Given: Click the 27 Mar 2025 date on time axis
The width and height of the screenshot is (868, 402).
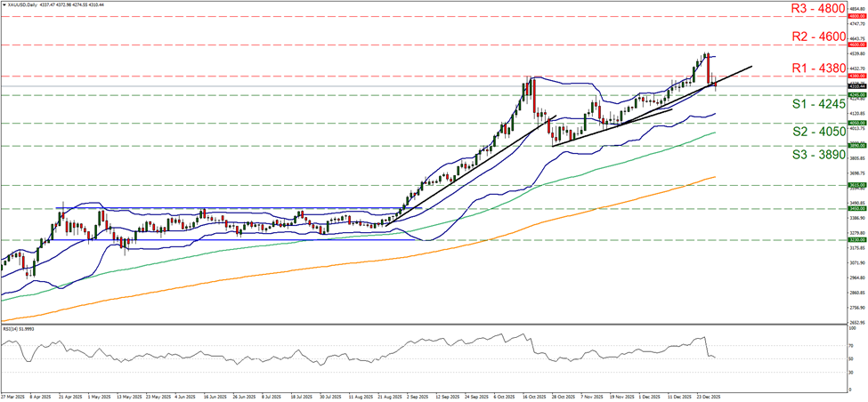Looking at the screenshot, I should [x=12, y=398].
